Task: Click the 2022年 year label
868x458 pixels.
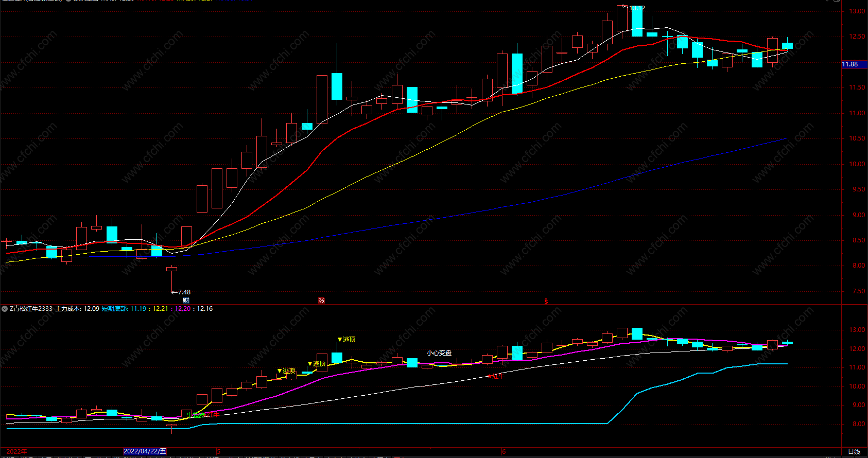Action: pos(16,452)
